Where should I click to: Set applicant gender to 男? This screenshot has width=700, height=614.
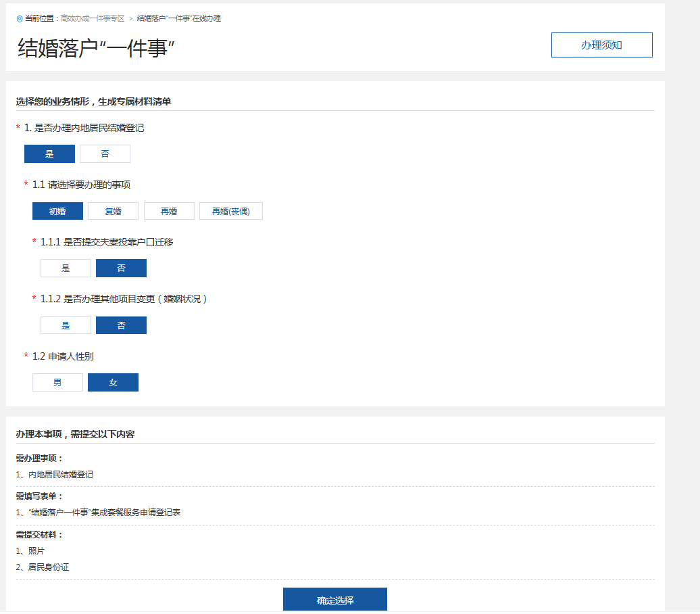click(57, 383)
